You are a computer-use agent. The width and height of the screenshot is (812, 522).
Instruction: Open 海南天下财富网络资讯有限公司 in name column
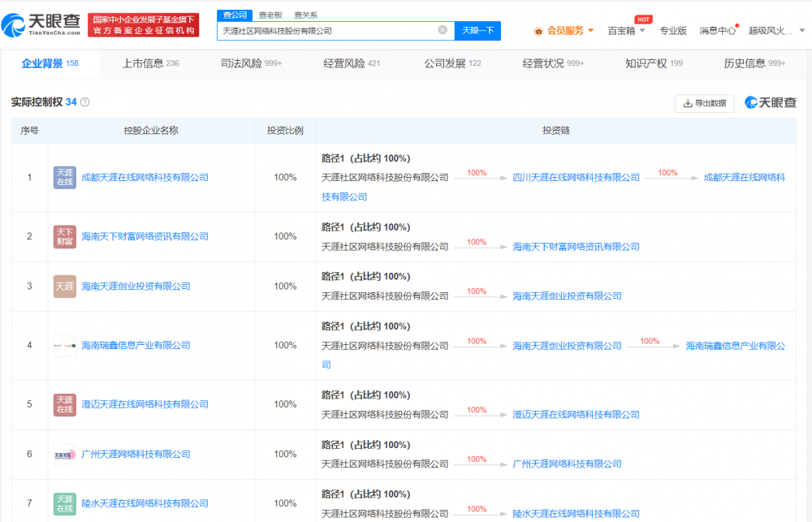[145, 237]
